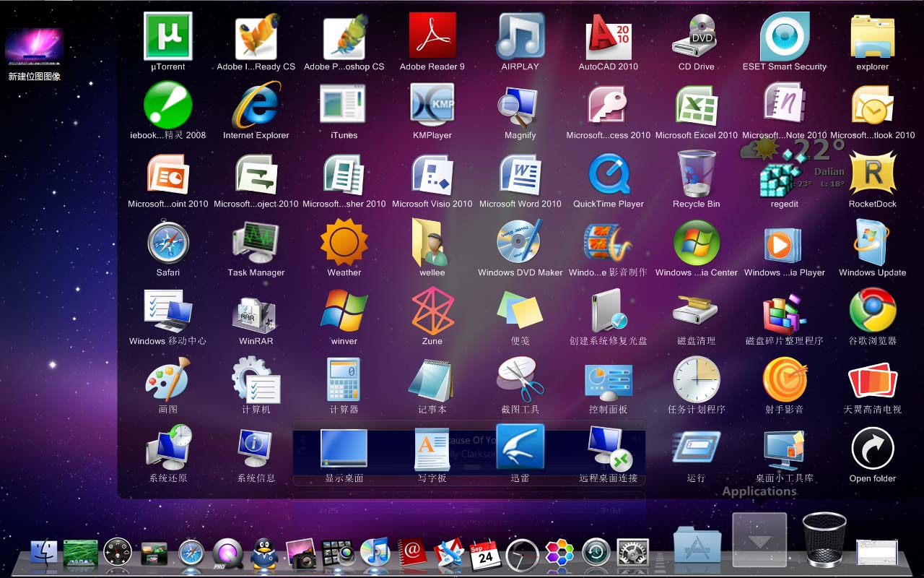Launch Windows DVD Maker

pyautogui.click(x=520, y=241)
